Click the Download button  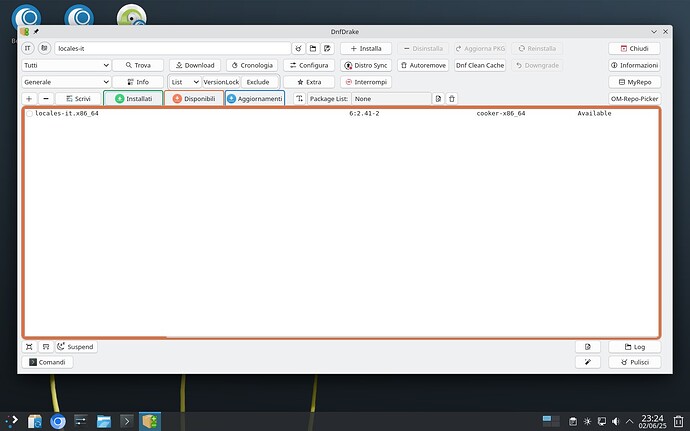click(195, 65)
